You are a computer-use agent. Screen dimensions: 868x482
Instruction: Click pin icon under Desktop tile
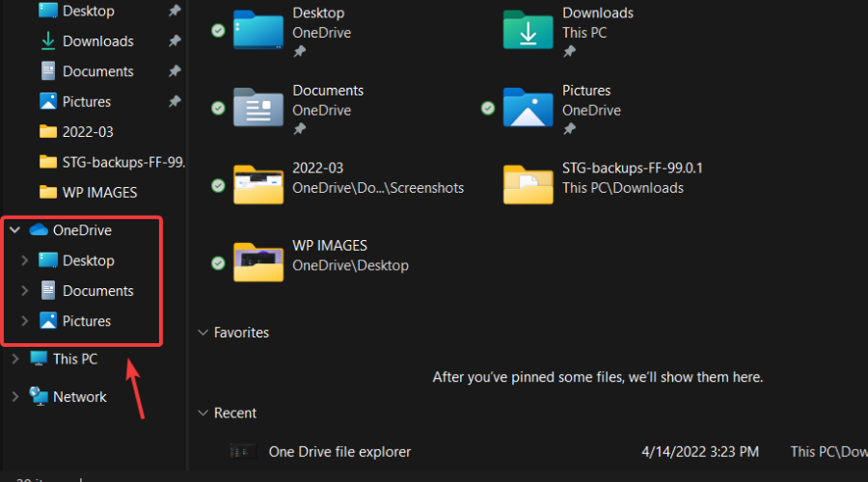[x=300, y=51]
